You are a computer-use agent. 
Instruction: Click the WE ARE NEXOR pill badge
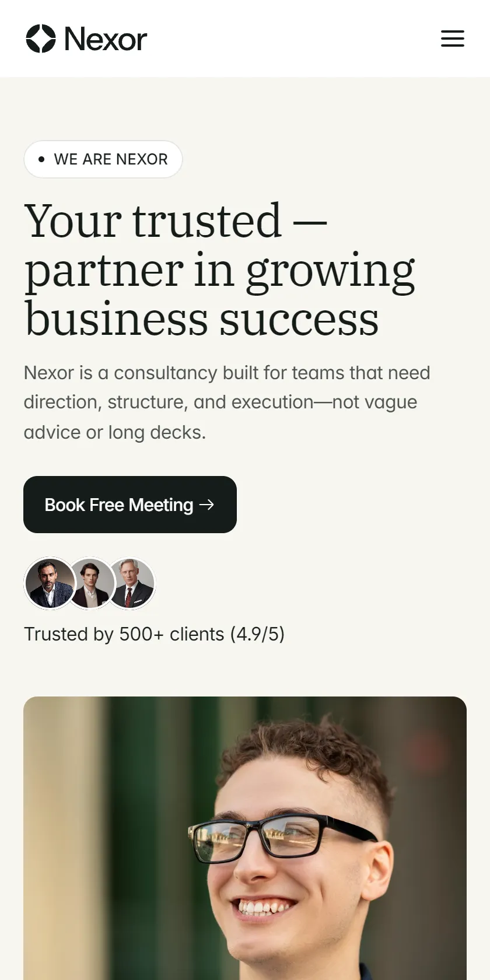[103, 159]
